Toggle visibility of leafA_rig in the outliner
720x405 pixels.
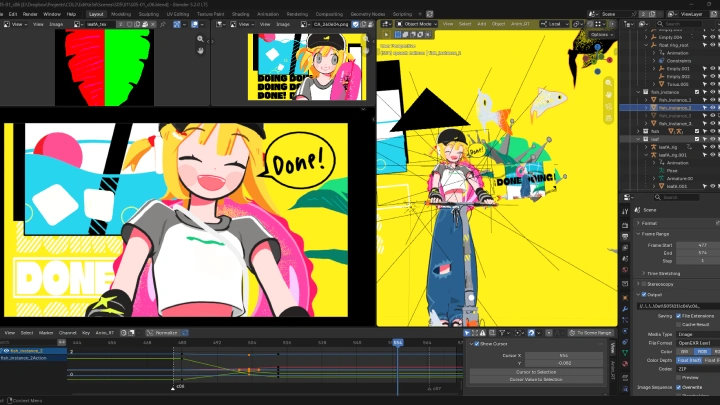click(x=713, y=147)
